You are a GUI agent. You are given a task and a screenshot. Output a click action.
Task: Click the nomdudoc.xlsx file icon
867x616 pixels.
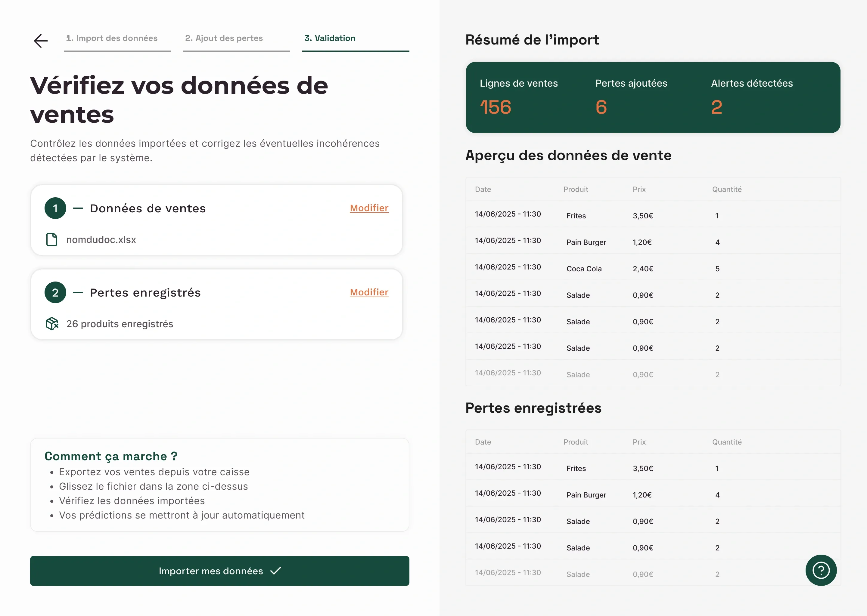coord(51,239)
